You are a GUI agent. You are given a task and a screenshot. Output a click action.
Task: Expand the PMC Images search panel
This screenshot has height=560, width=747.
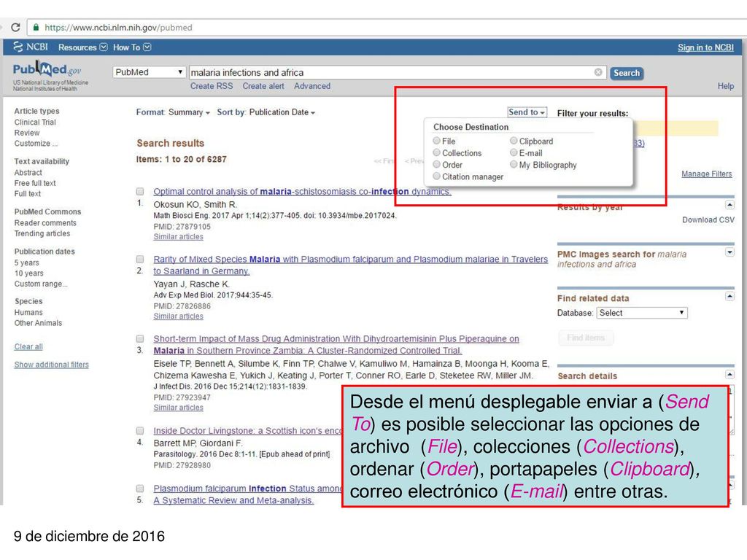click(x=729, y=252)
